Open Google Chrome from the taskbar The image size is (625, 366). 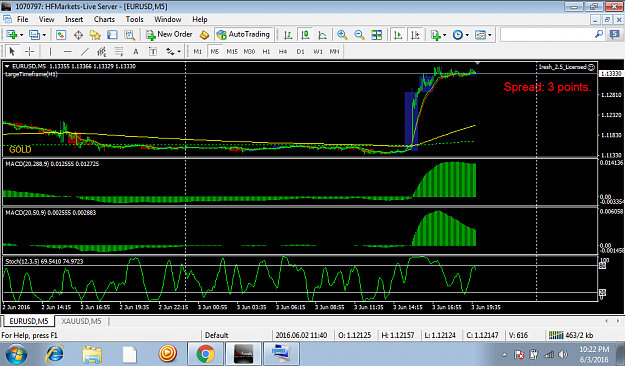pos(205,354)
